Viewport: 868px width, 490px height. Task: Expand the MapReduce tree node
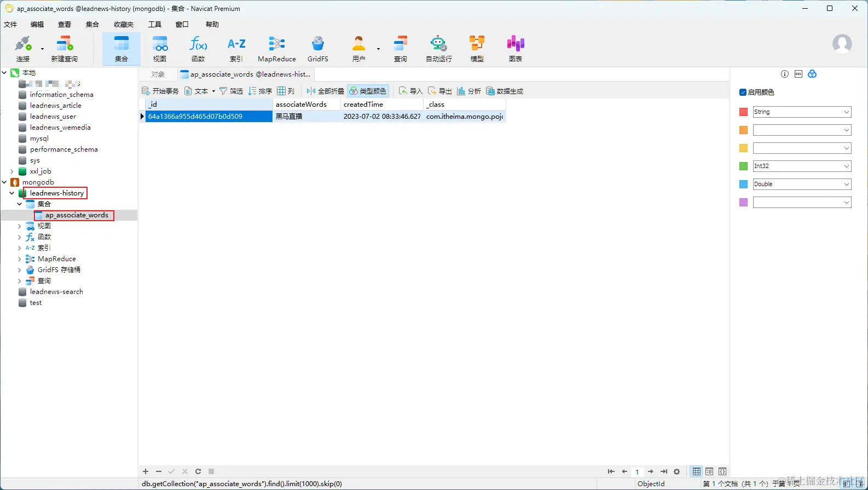point(20,259)
